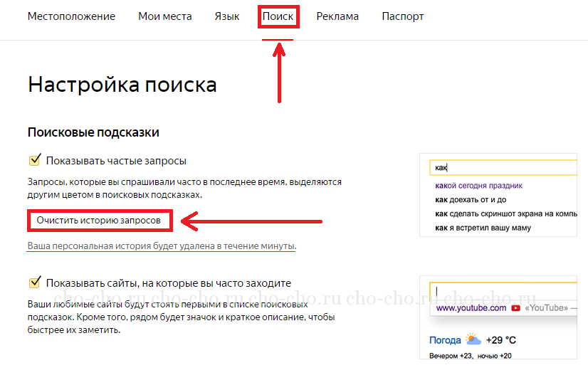
Task: Open the Местоположение tab
Action: click(71, 16)
